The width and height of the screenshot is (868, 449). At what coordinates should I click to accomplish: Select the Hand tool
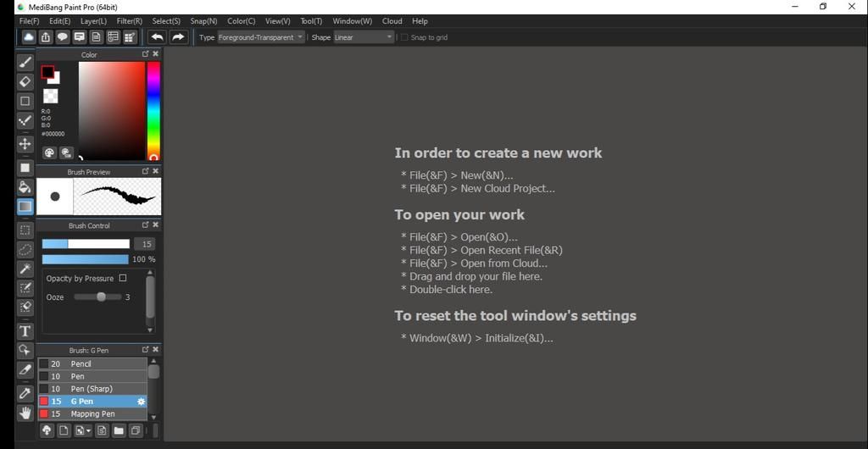point(25,413)
